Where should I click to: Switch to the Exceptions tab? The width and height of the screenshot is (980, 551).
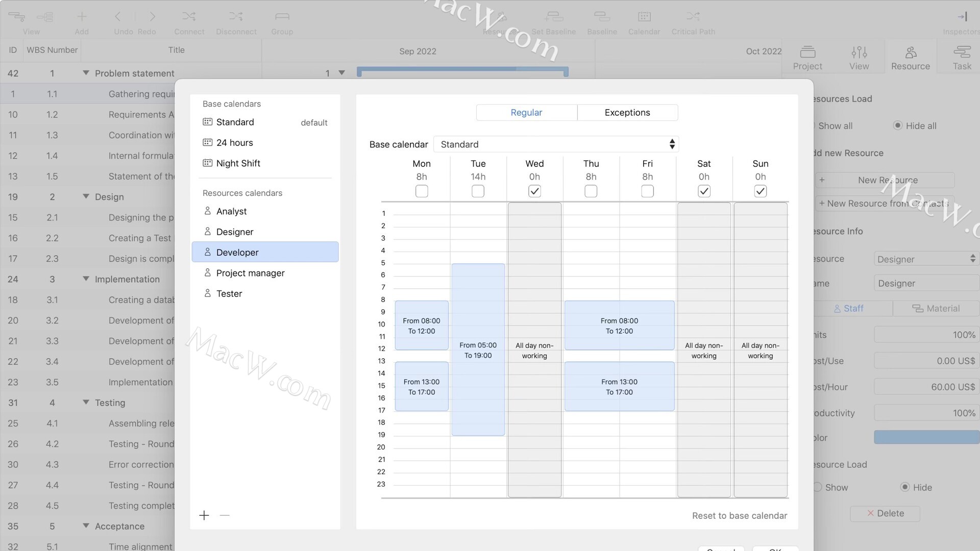[627, 113]
